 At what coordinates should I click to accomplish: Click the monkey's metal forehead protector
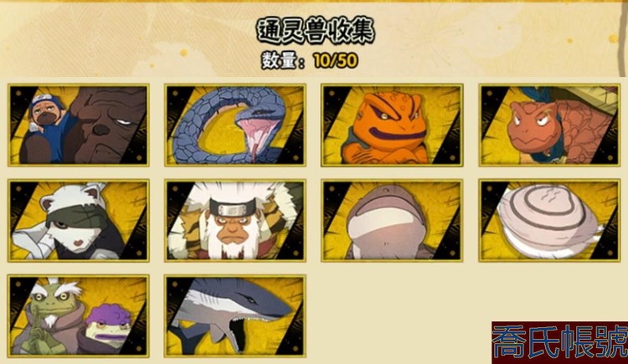[231, 208]
